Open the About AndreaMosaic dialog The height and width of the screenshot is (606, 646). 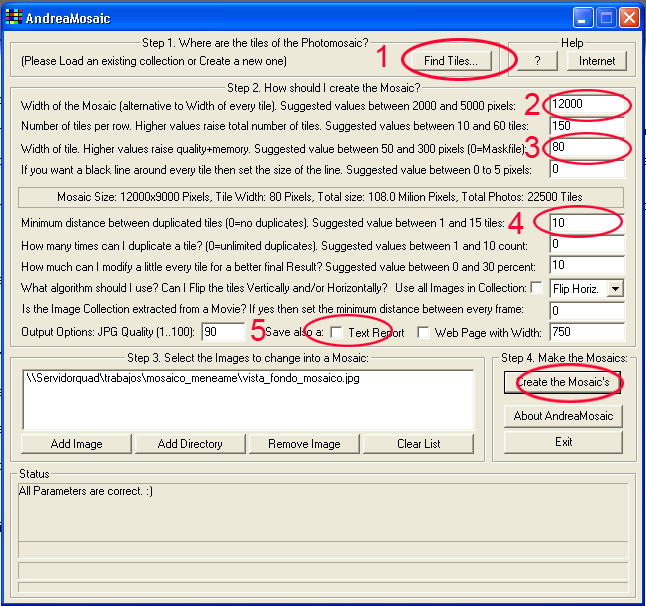tap(562, 416)
